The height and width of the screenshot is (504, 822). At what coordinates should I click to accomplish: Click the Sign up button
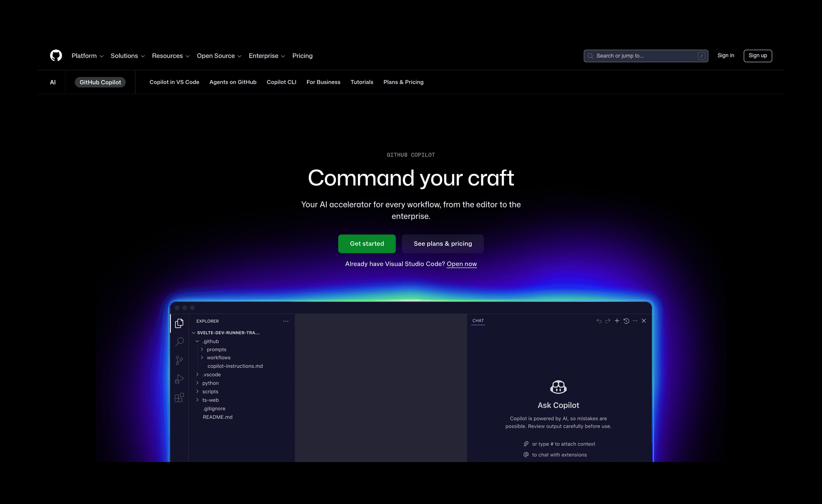click(x=758, y=56)
